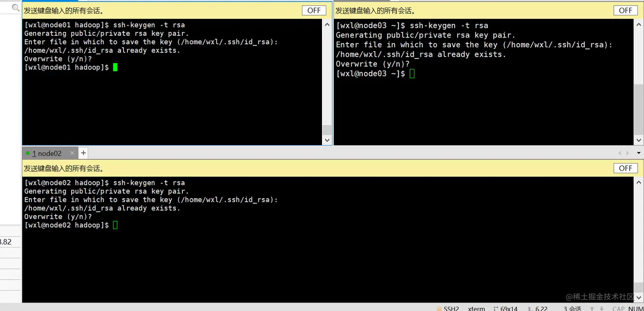Image resolution: width=644 pixels, height=311 pixels.
Task: Click 'Generating public/private rsa key pair.' in node02
Action: (x=106, y=191)
